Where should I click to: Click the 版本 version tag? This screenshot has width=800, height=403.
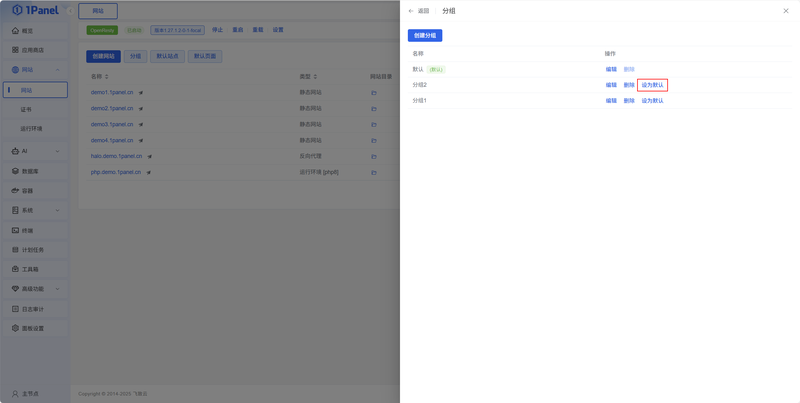(x=178, y=30)
